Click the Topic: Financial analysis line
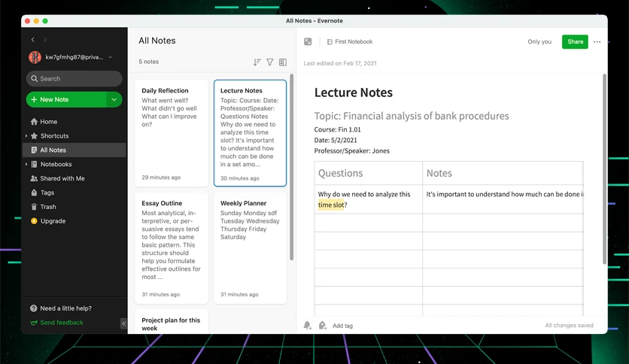Viewport: 629px width, 364px height. click(x=412, y=116)
